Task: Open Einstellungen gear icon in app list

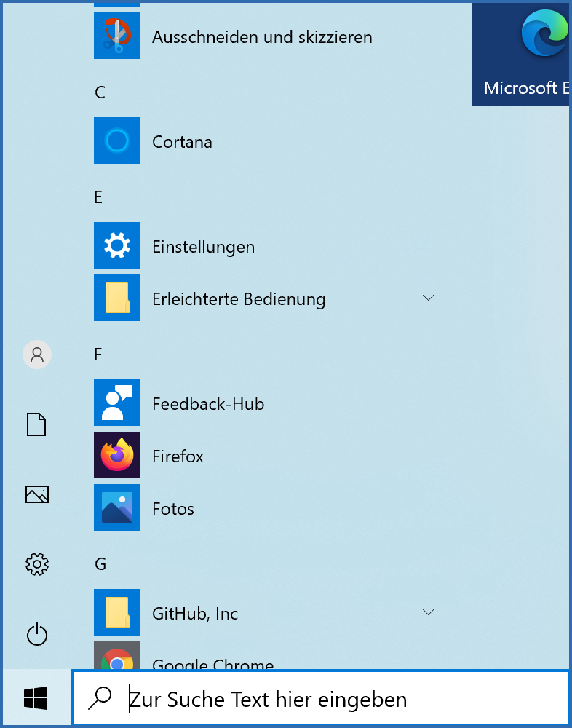Action: (117, 246)
